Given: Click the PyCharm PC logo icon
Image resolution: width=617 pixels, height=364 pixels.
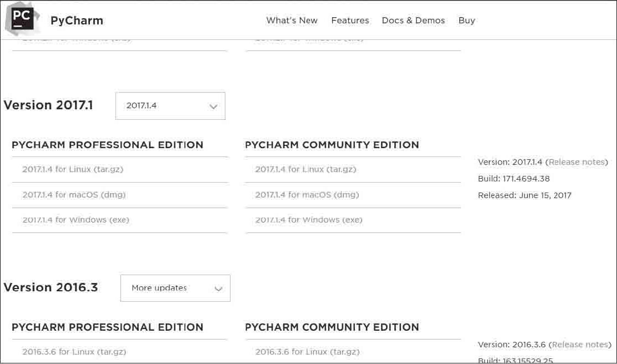Looking at the screenshot, I should pyautogui.click(x=21, y=18).
